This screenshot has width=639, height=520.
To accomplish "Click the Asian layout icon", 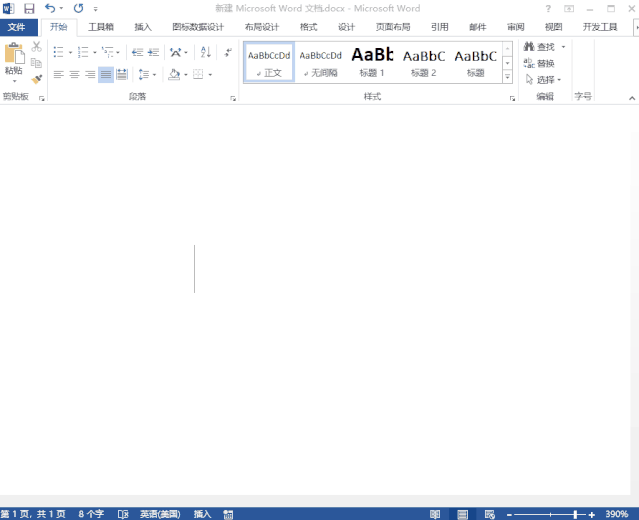I will (x=176, y=52).
